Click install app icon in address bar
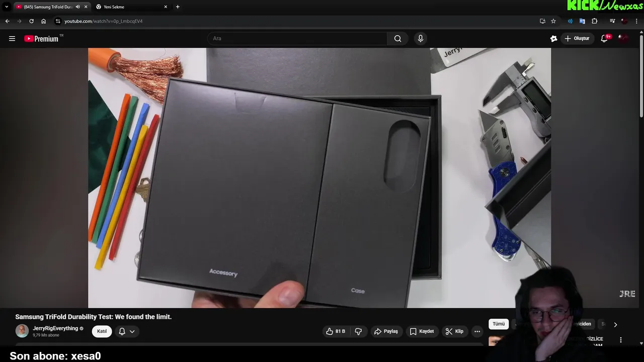The width and height of the screenshot is (644, 362). point(542,21)
